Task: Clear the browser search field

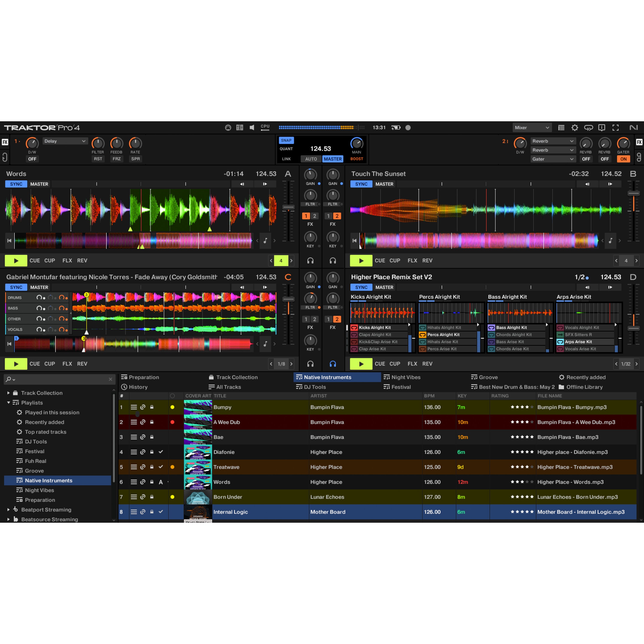Action: [x=110, y=379]
